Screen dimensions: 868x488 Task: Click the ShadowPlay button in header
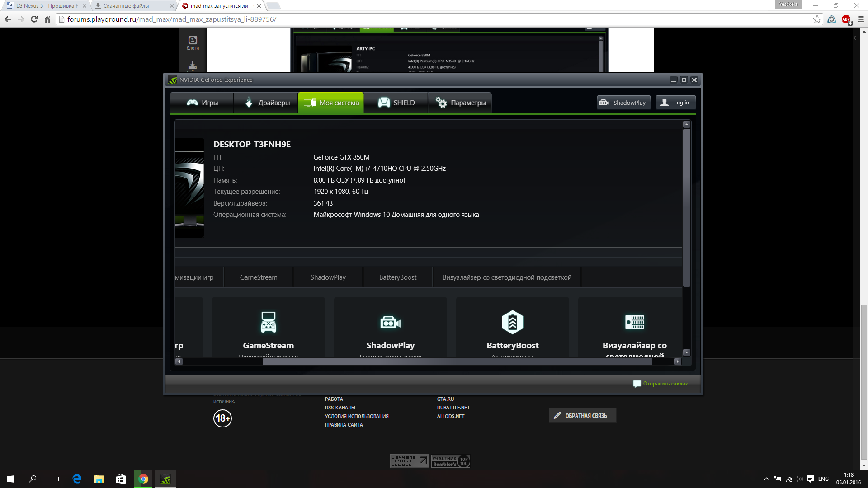(623, 103)
